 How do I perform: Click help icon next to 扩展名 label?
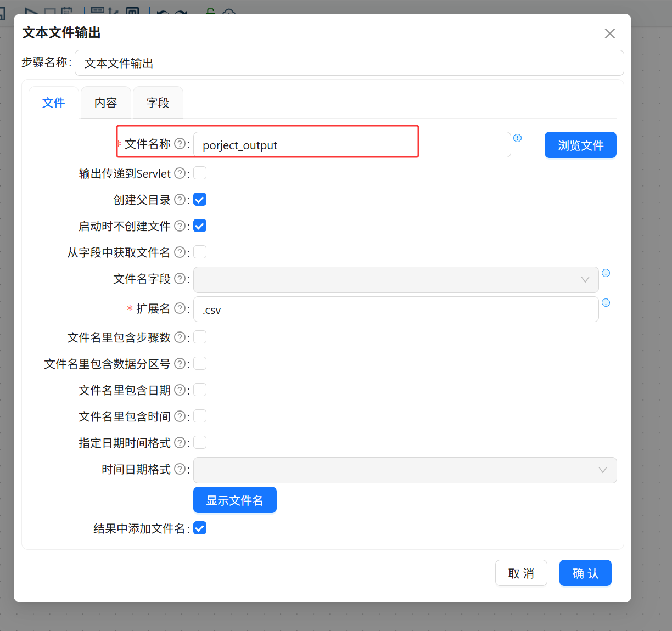180,308
